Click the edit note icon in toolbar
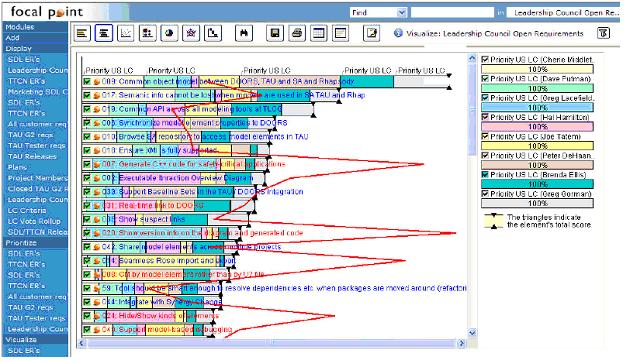Image resolution: width=624 pixels, height=361 pixels. pos(372,33)
